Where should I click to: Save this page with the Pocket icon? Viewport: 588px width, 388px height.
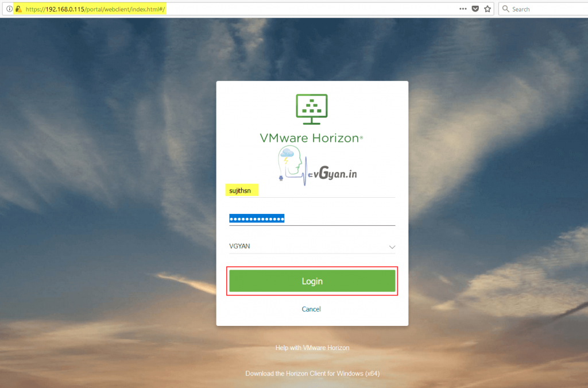click(475, 9)
